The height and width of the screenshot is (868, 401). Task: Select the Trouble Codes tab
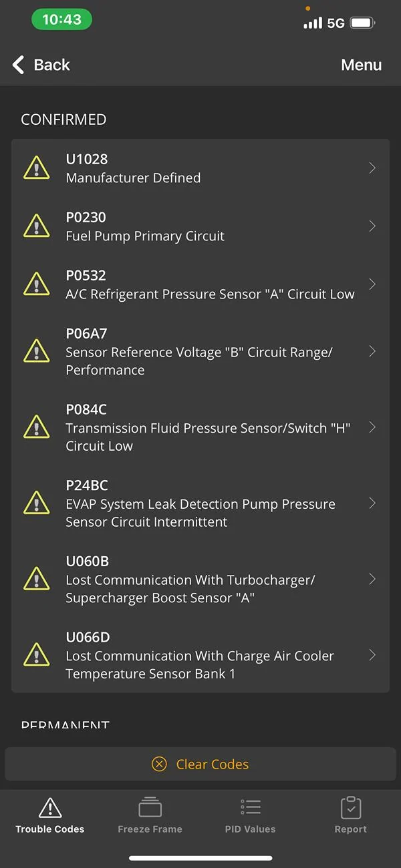[50, 815]
